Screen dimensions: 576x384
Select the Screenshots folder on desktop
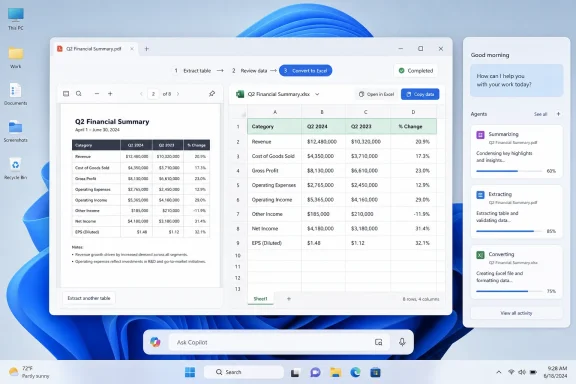point(15,131)
